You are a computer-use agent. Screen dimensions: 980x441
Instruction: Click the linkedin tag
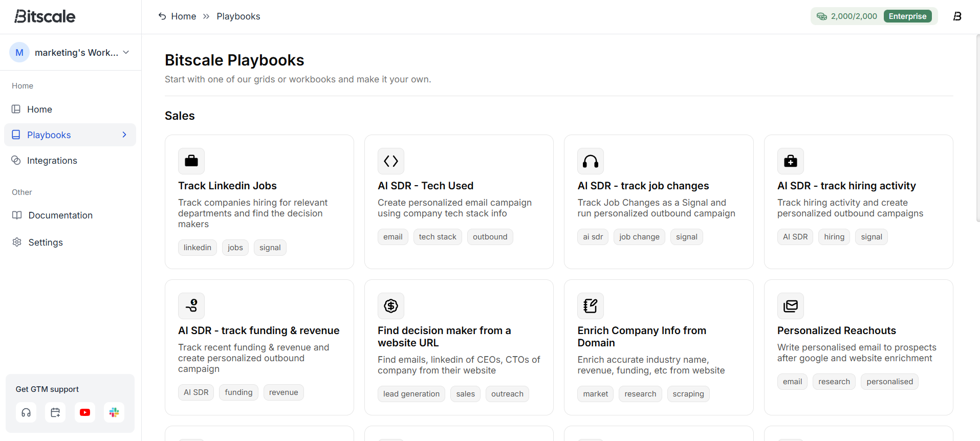[x=198, y=248]
